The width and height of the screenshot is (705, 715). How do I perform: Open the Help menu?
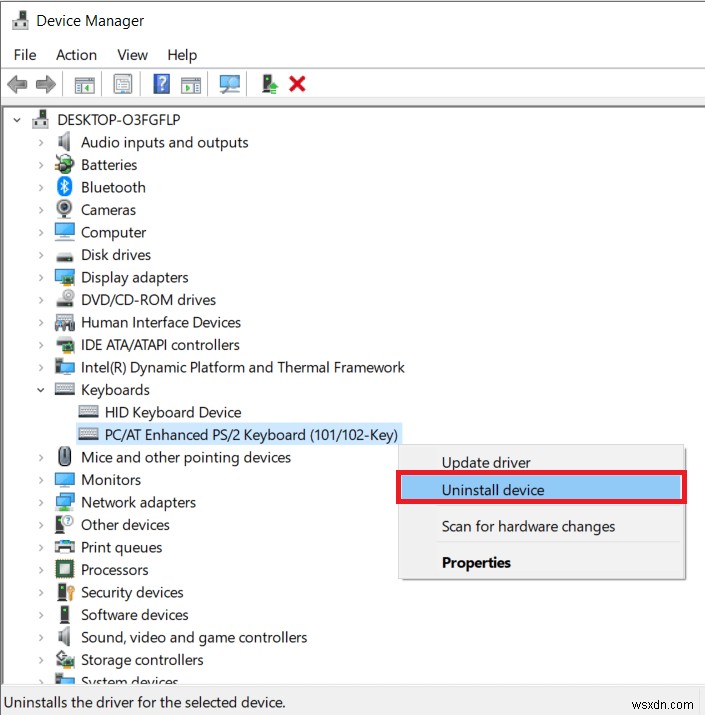pyautogui.click(x=182, y=55)
